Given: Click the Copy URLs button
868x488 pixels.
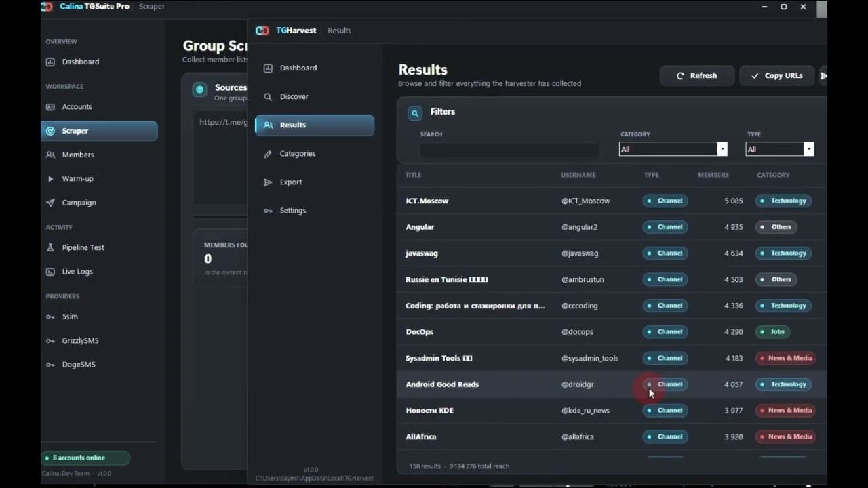Looking at the screenshot, I should point(776,76).
